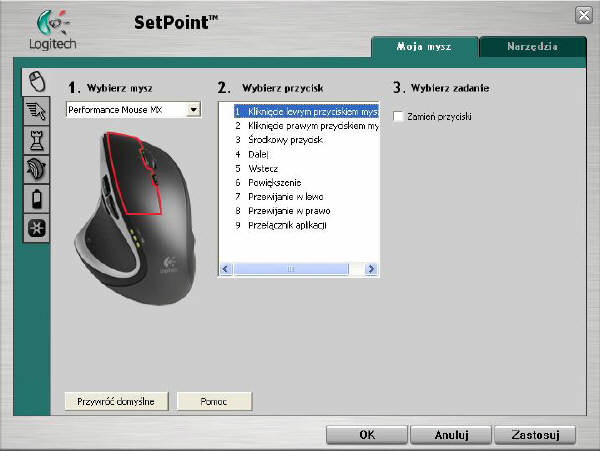Confirm with the OK button

(367, 435)
